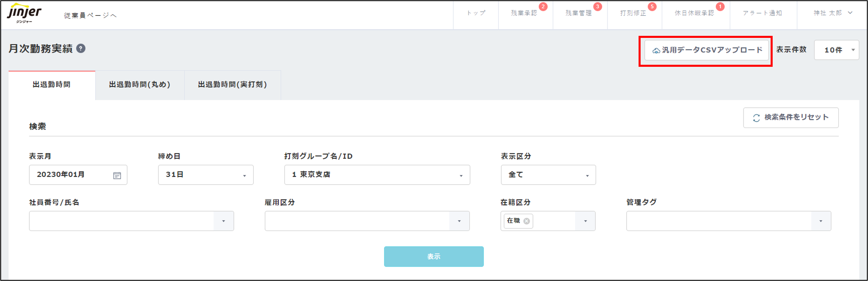Remove the 在職 tag

(526, 221)
